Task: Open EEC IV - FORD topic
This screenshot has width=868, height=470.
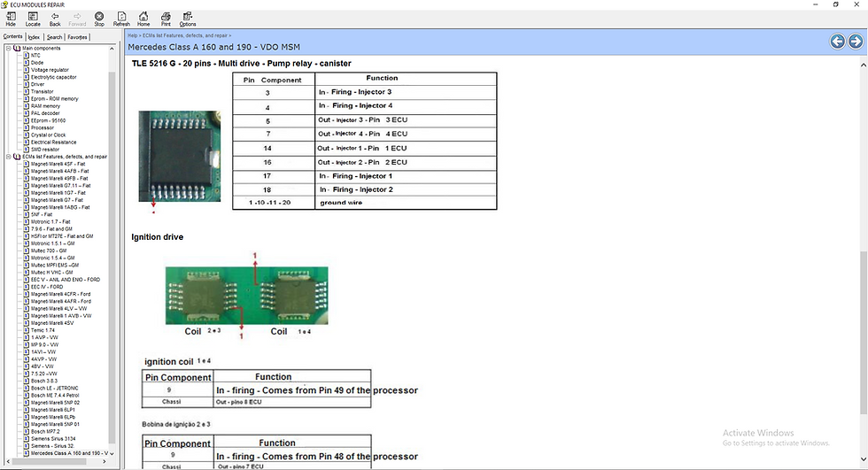Action: 47,287
